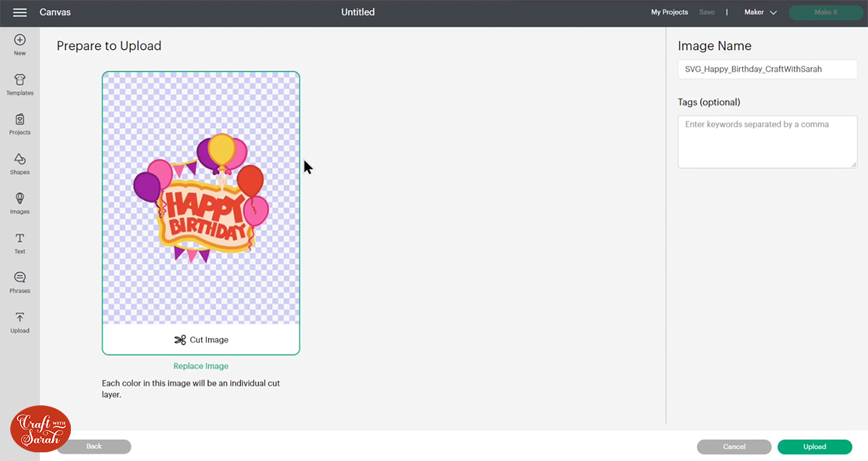Open the Templates panel
Screen dimensions: 868x461
click(20, 83)
